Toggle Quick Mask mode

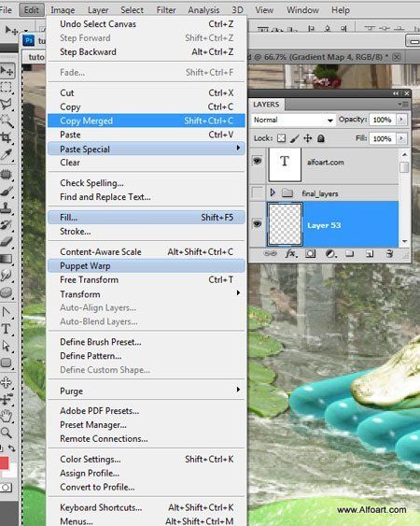[x=6, y=487]
